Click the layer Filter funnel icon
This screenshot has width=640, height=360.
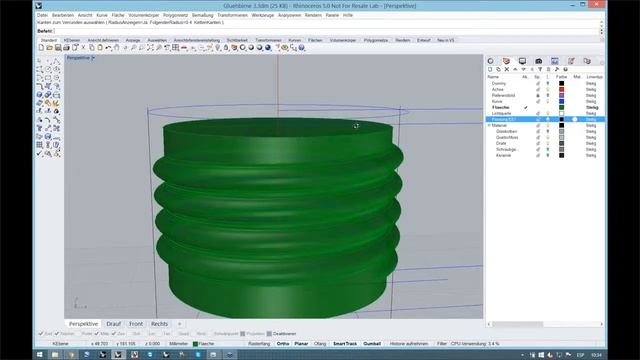point(540,69)
